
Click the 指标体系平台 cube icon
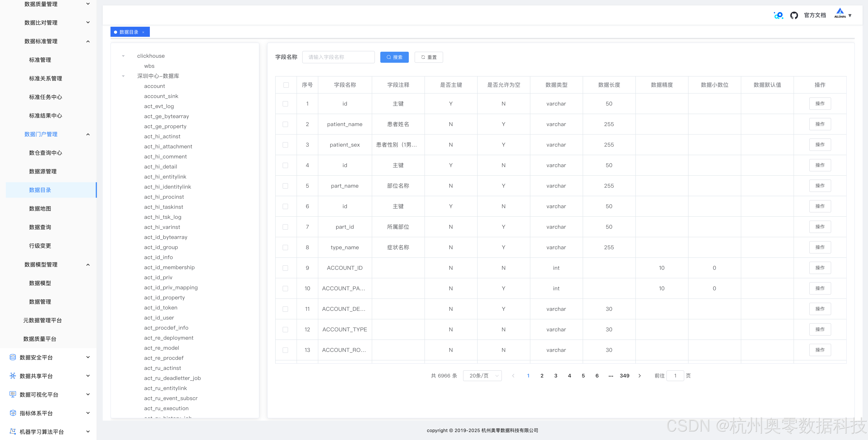(x=13, y=413)
